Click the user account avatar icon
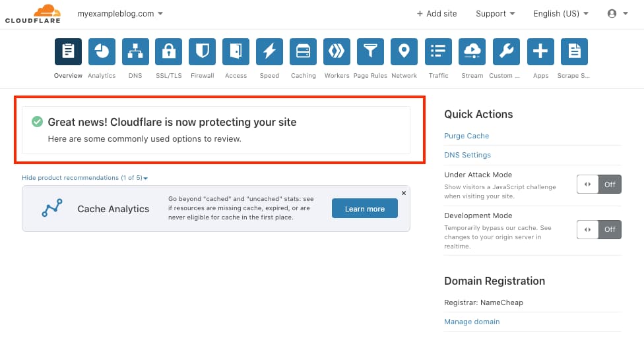This screenshot has height=342, width=644. 612,14
